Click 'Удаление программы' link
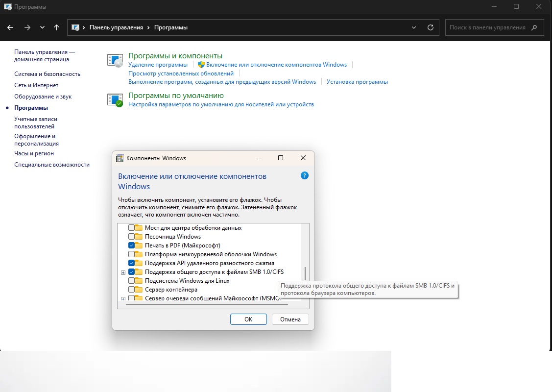The image size is (552, 392). click(x=158, y=65)
